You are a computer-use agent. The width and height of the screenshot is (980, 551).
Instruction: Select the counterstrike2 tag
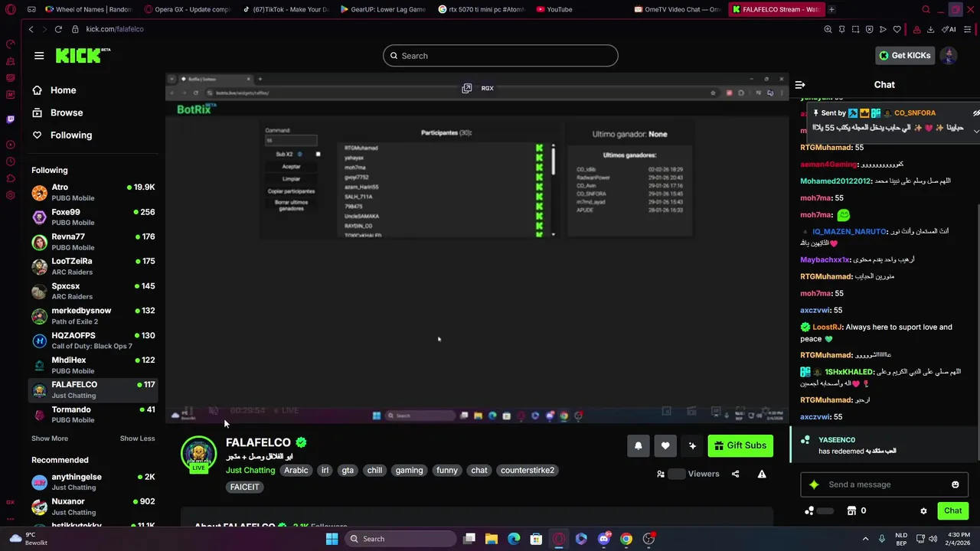coord(528,470)
